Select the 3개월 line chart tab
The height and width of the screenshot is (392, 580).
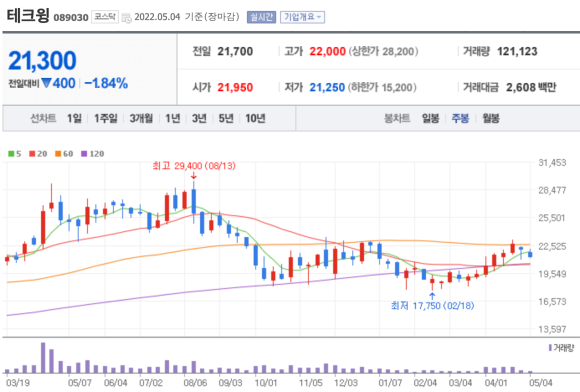pos(141,118)
